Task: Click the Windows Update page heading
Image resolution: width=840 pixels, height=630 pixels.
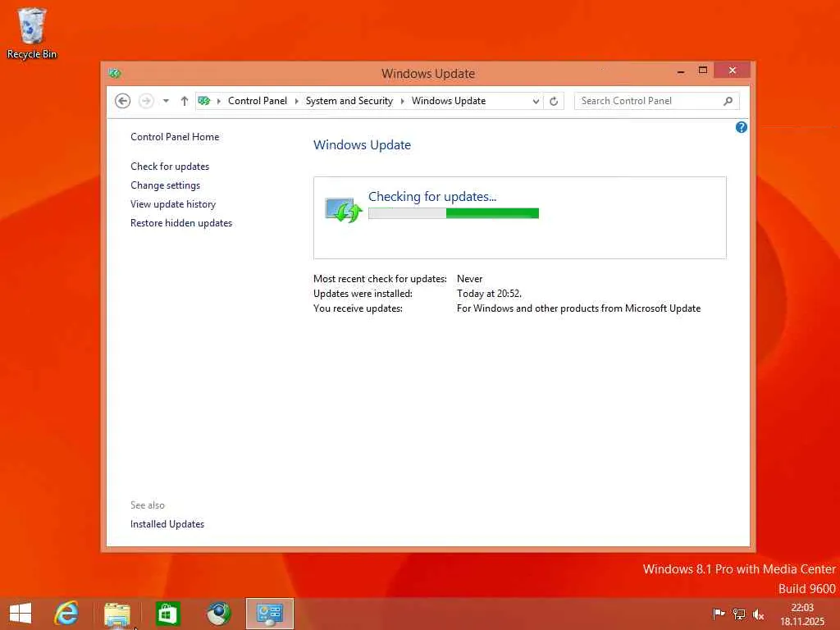Action: click(362, 144)
